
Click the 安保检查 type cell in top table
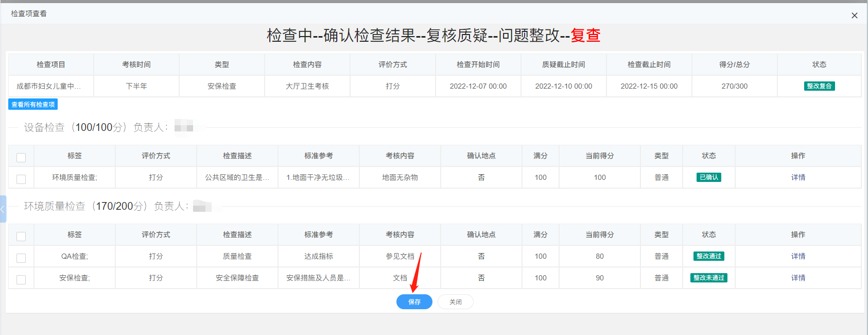[x=222, y=86]
